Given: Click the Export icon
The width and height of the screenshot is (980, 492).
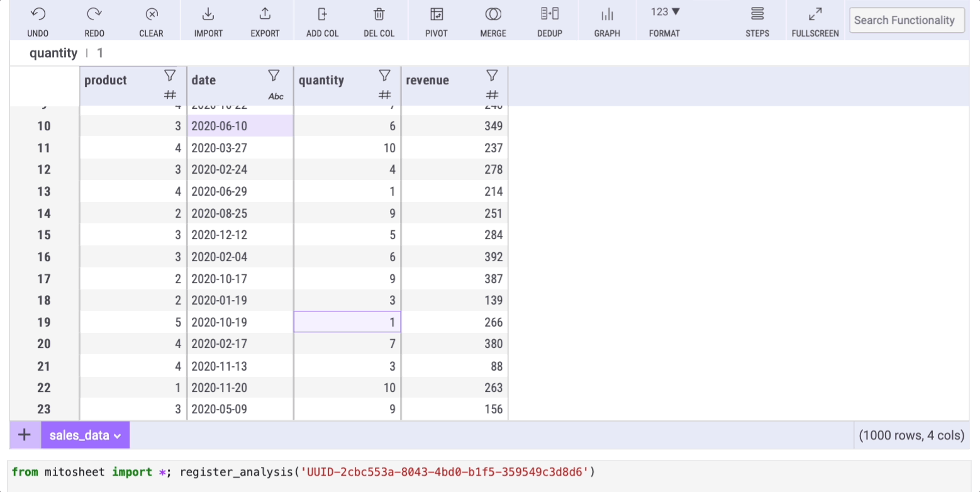Looking at the screenshot, I should click(x=265, y=14).
